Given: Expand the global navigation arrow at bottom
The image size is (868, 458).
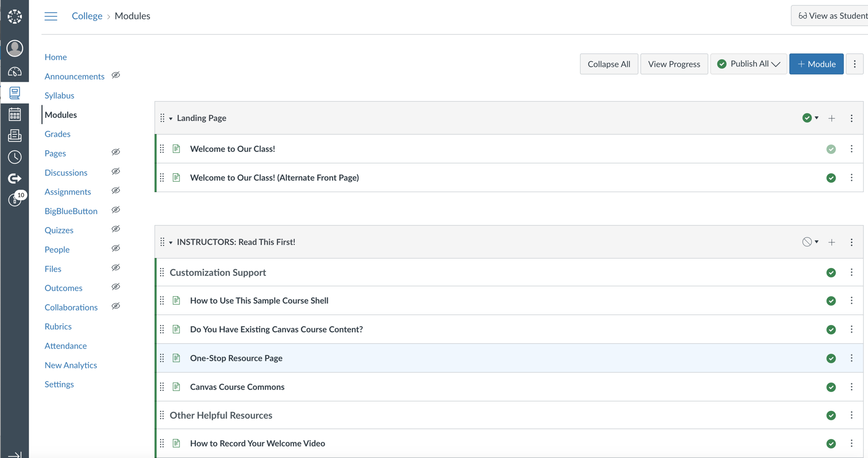Looking at the screenshot, I should point(15,454).
